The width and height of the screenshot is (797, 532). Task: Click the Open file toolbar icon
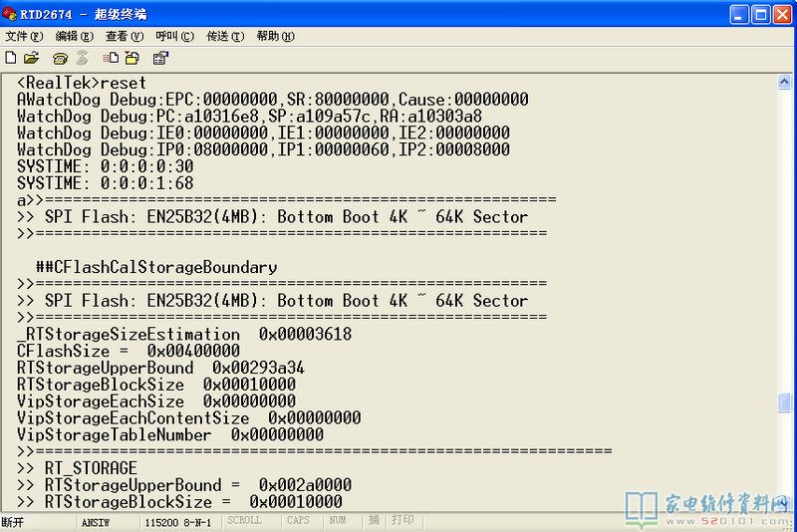pos(32,58)
